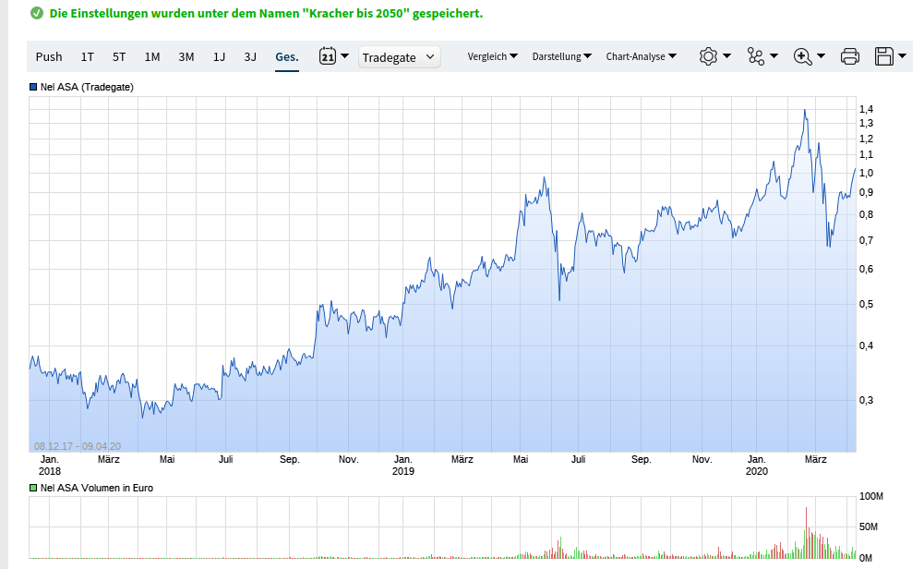This screenshot has width=924, height=569.
Task: Click the green success checkmark icon
Action: point(37,14)
